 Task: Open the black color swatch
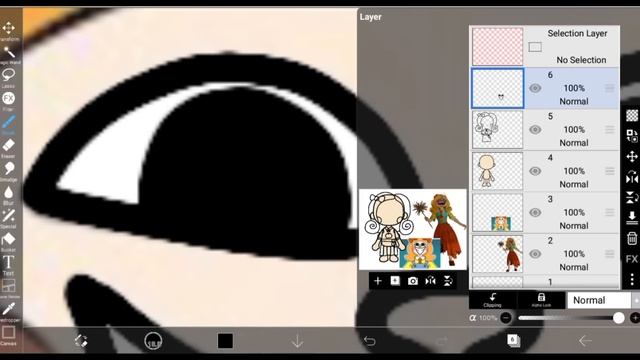(x=225, y=340)
